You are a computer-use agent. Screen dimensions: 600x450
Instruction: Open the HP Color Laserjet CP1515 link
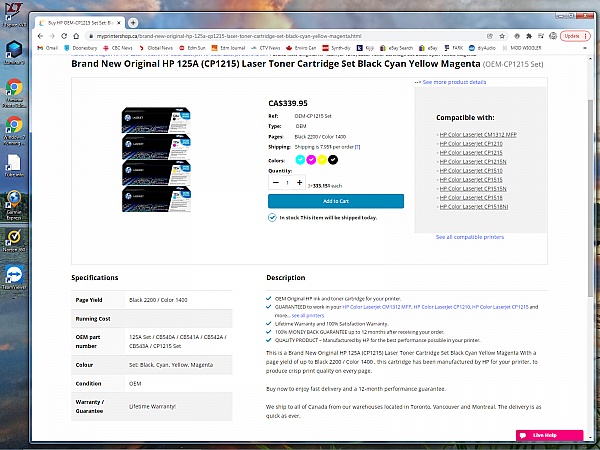[471, 180]
